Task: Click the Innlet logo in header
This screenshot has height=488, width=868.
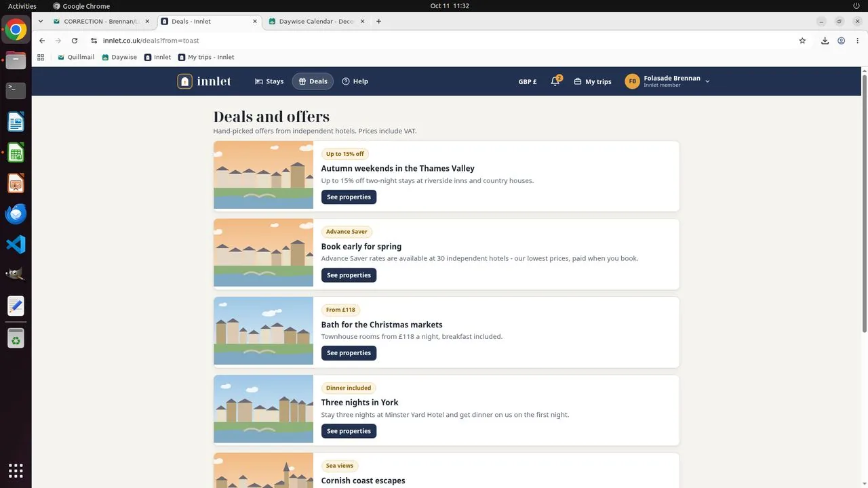Action: point(204,81)
